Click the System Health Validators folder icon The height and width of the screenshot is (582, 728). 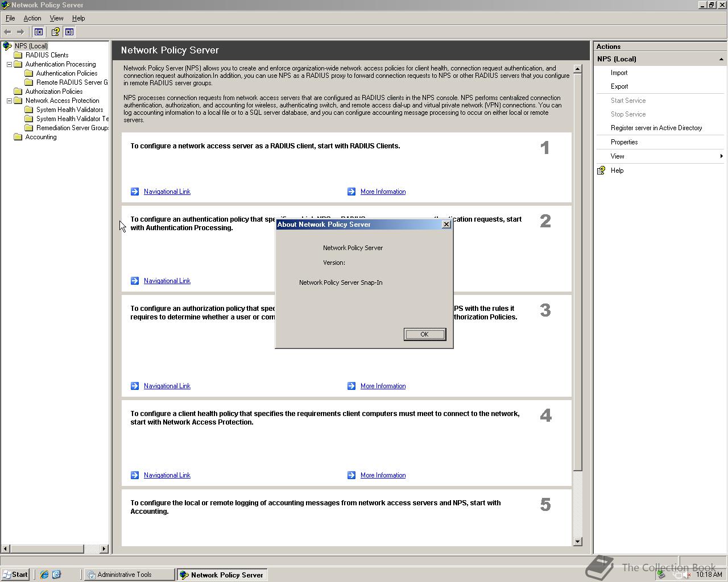29,110
